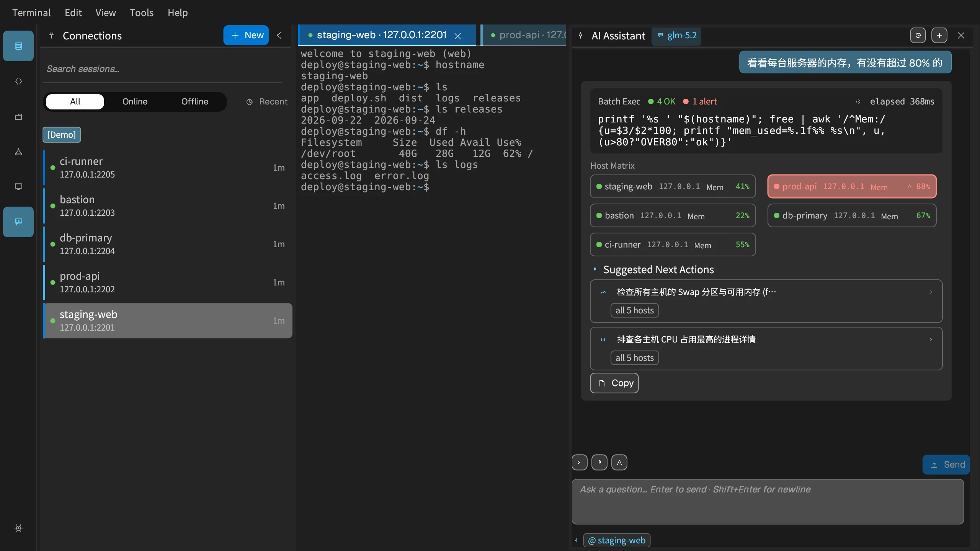Open settings gear in the sidebar
The width and height of the screenshot is (980, 551).
point(18,528)
